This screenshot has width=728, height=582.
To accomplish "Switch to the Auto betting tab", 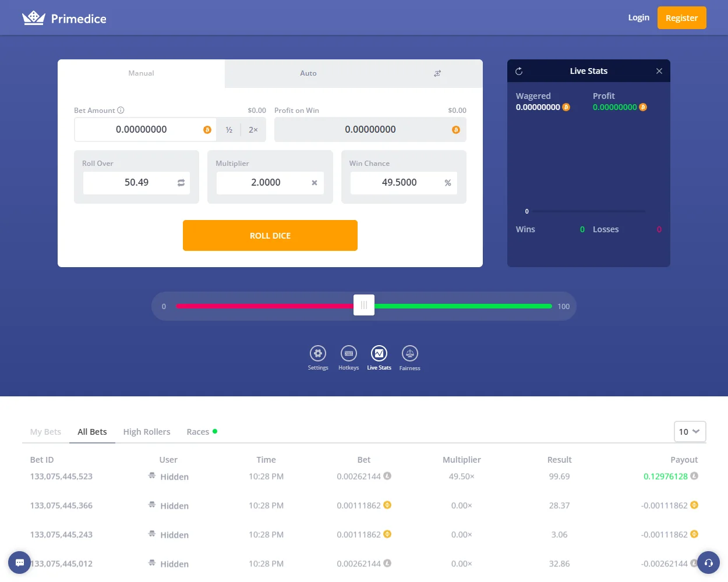I will tap(308, 73).
